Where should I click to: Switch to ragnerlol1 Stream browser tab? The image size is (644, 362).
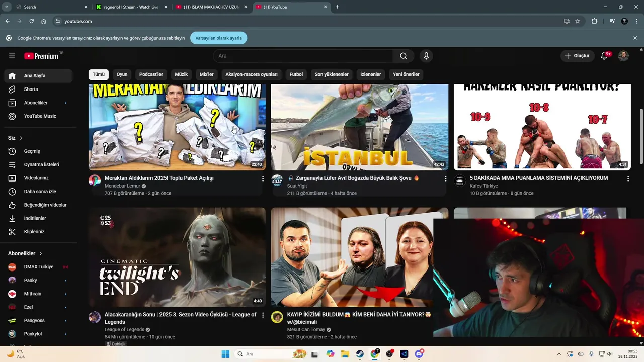pos(131,7)
